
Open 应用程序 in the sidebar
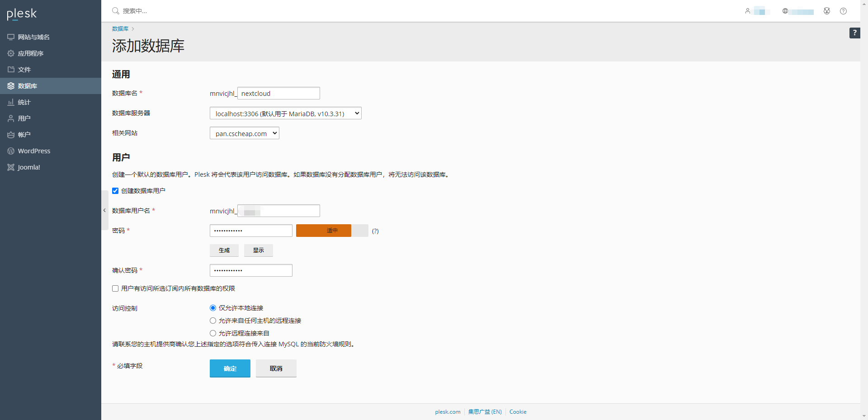pos(51,53)
